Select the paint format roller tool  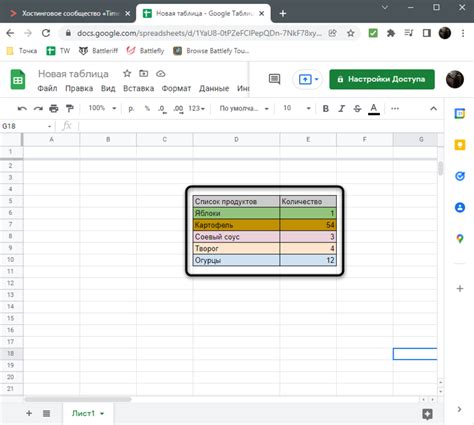(x=69, y=108)
